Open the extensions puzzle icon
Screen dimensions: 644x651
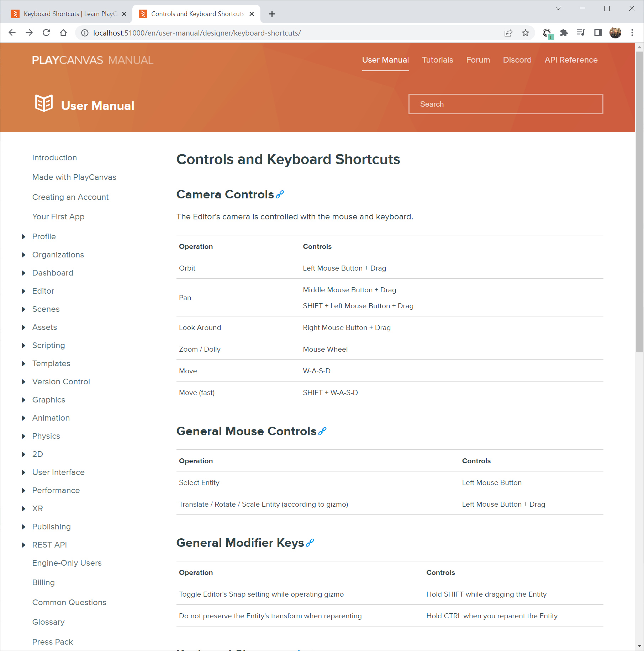[x=564, y=33]
